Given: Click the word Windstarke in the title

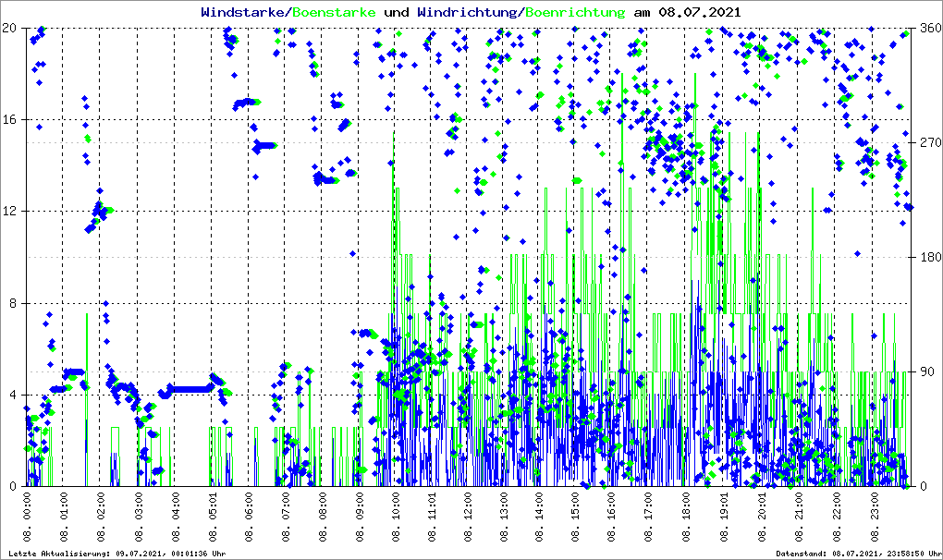Looking at the screenshot, I should (244, 12).
